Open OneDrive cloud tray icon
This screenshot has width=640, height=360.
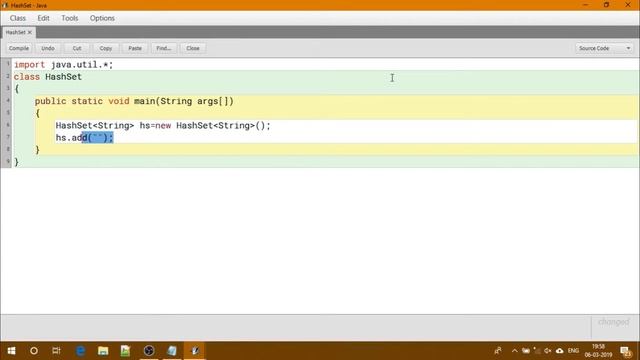point(560,351)
